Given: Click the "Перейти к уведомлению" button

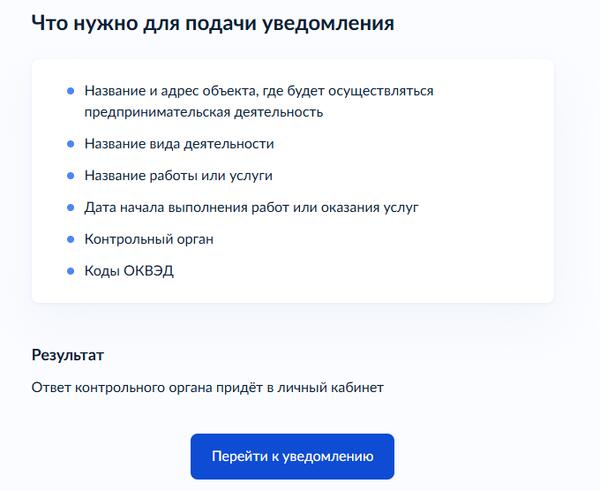Looking at the screenshot, I should pos(292,456).
